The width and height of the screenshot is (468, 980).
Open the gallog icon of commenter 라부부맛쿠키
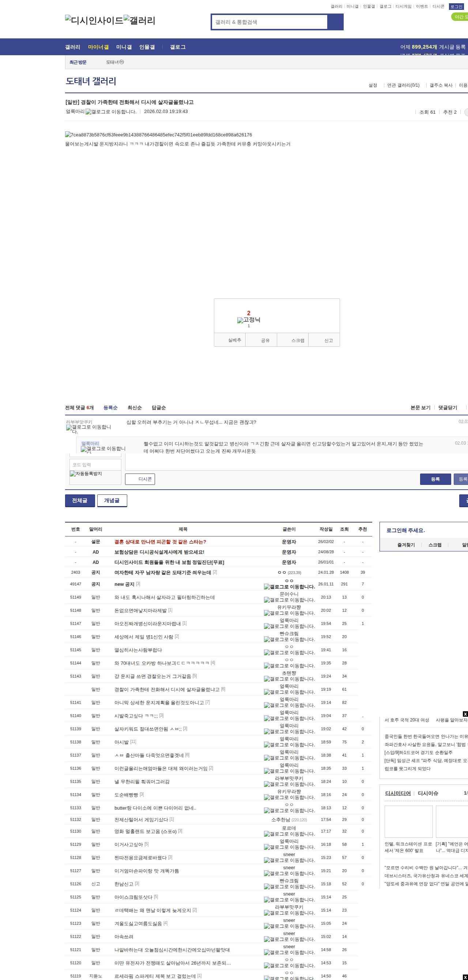point(88,429)
